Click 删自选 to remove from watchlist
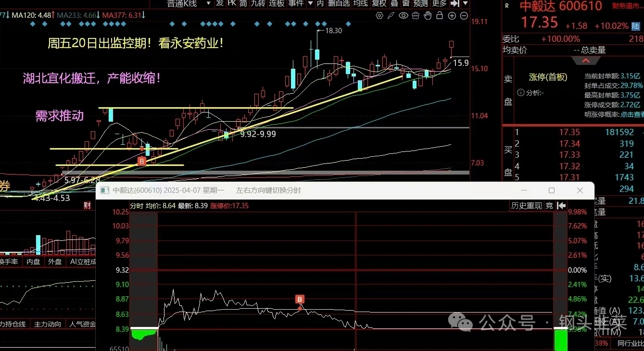Image resolution: width=644 pixels, height=351 pixels. click(x=339, y=3)
